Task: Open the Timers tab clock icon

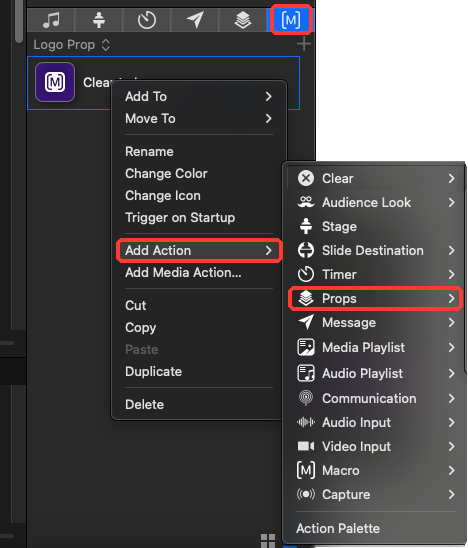Action: pyautogui.click(x=147, y=20)
